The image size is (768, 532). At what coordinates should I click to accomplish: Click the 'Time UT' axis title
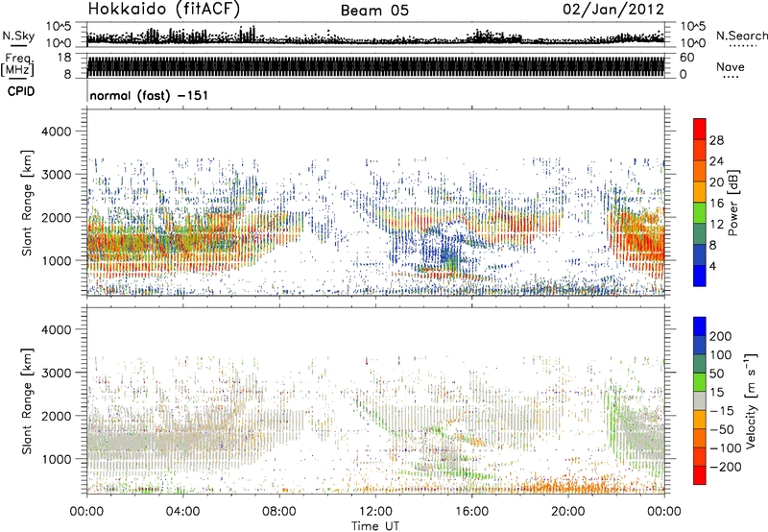tap(375, 526)
